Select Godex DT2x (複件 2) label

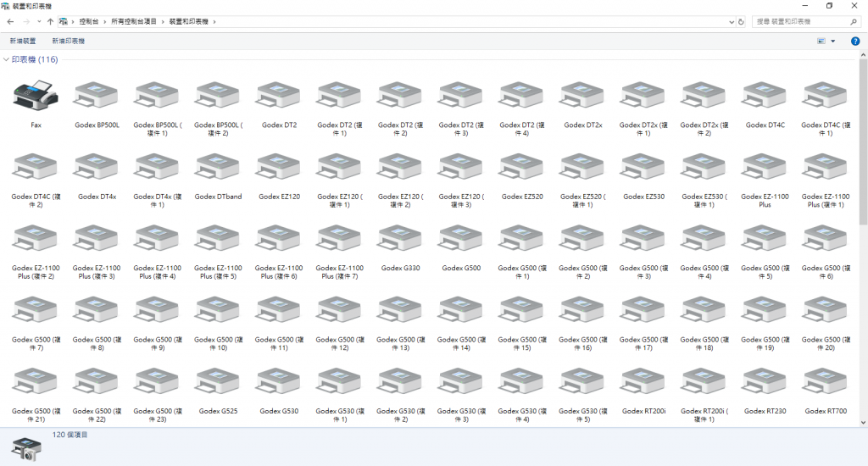704,129
